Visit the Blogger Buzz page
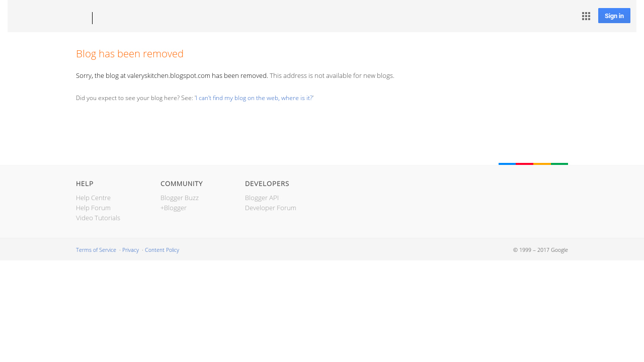The height and width of the screenshot is (362, 644). (x=180, y=198)
